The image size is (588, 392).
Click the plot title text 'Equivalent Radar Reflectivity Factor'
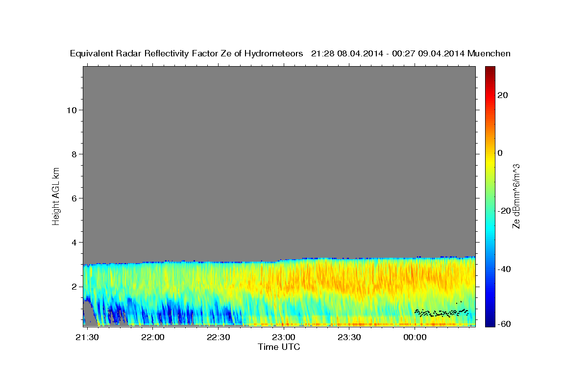pyautogui.click(x=143, y=54)
